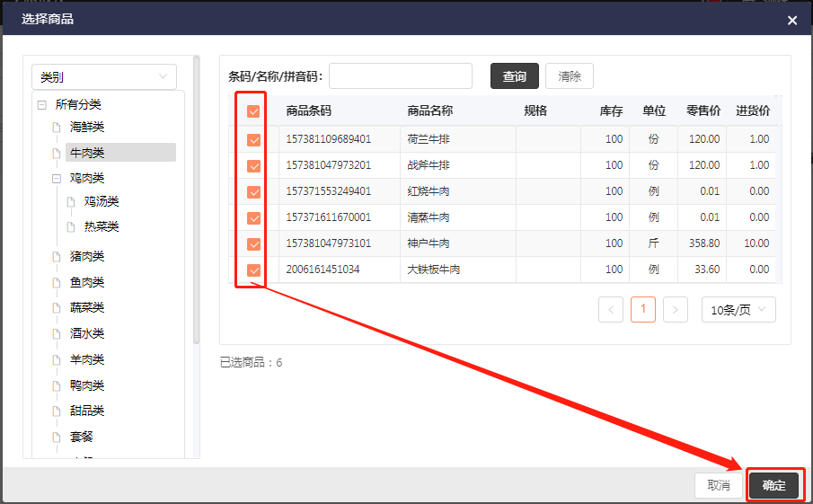This screenshot has height=504, width=813.
Task: Close the 选择商品 dialog with X
Action: coord(791,20)
